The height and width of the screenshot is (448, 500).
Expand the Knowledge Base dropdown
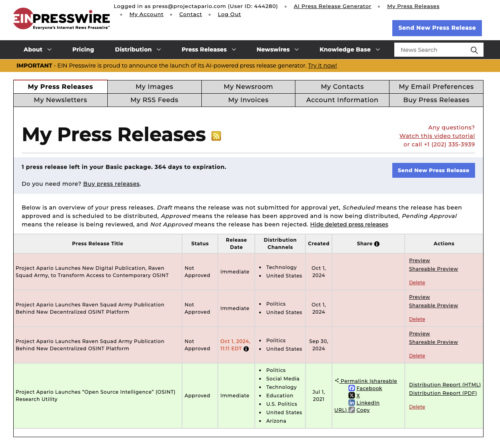350,49
